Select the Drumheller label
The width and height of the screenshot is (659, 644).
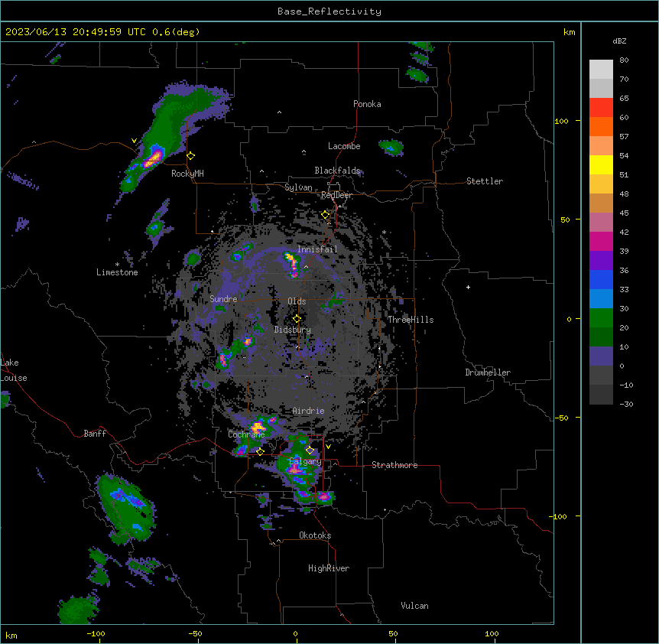(x=488, y=372)
